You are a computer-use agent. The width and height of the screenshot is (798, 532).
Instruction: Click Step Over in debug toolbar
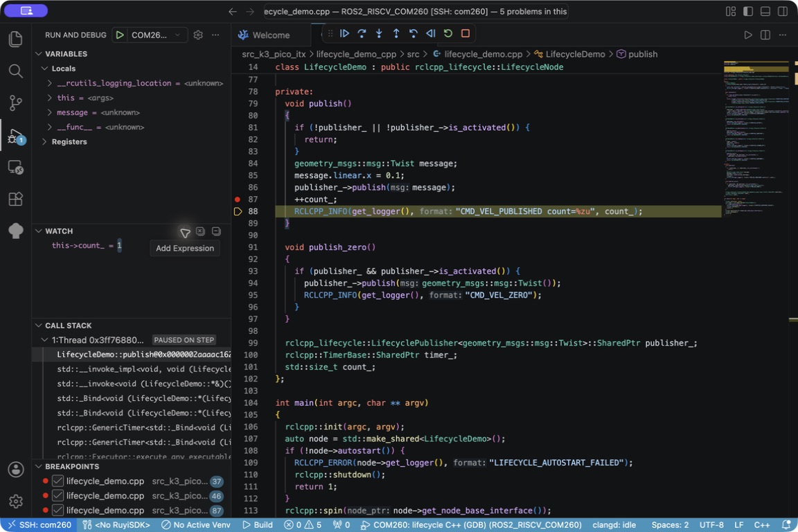point(362,34)
